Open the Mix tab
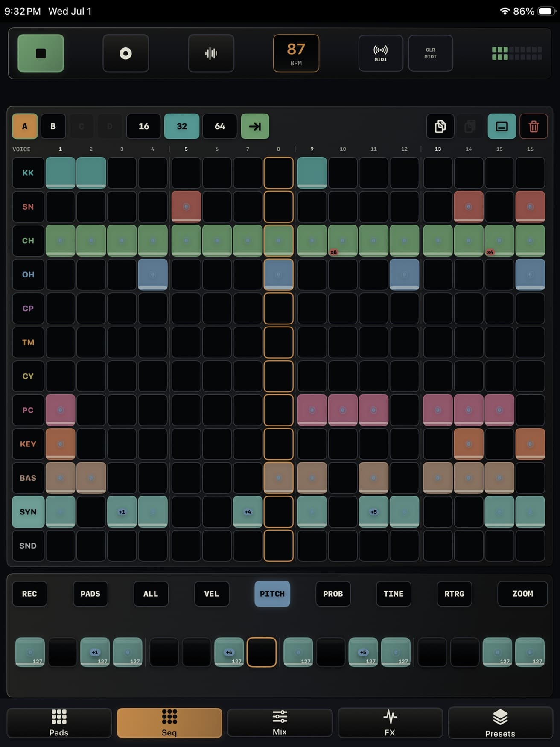Screen dimensions: 560x747 coord(280,723)
